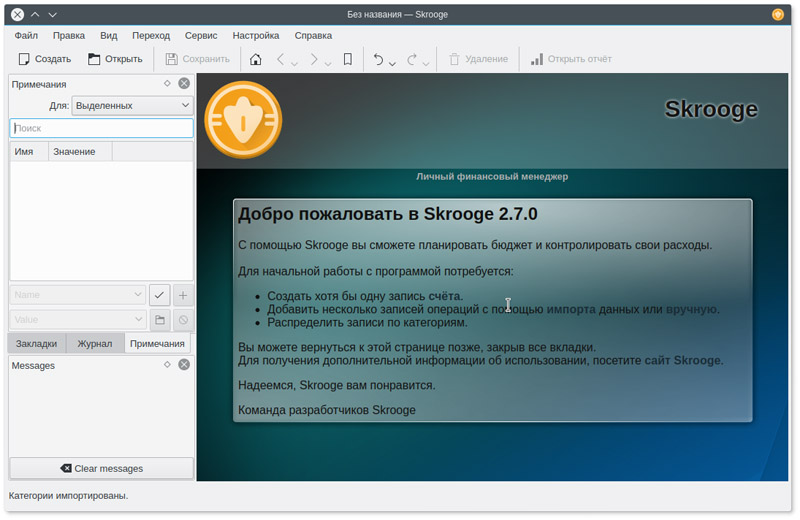800x520 pixels.
Task: Switch to the Журнал tab
Action: coord(95,344)
